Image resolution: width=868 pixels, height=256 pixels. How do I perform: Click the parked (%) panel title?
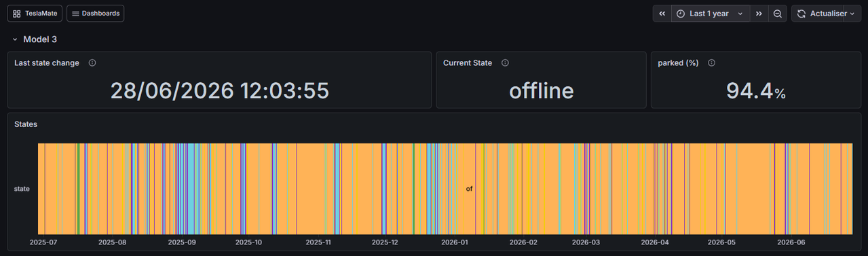tap(678, 62)
